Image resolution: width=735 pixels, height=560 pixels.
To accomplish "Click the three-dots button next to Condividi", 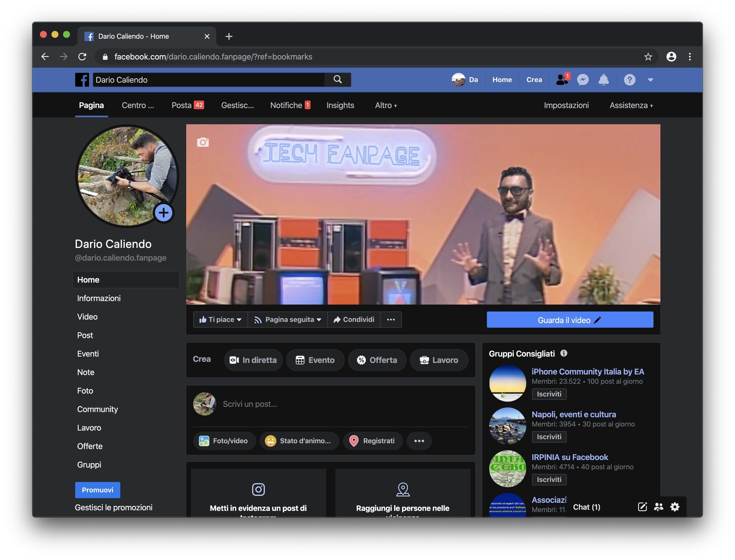I will (391, 319).
